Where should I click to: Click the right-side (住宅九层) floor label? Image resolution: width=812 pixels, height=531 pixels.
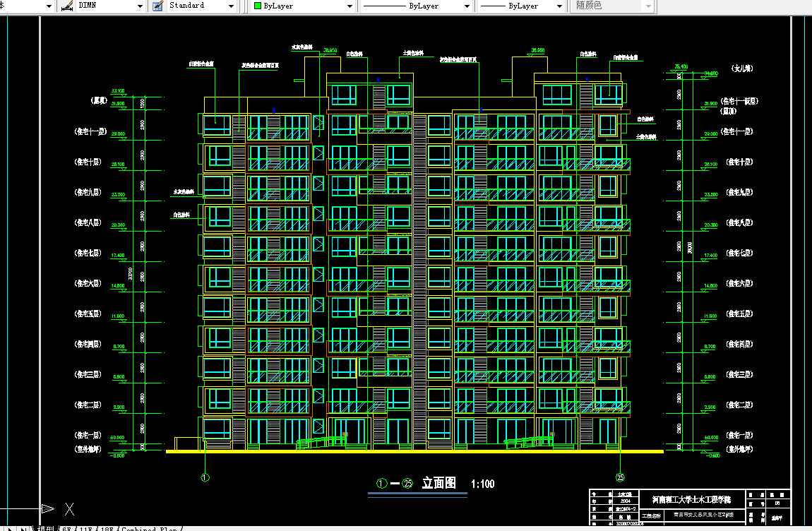tap(739, 193)
